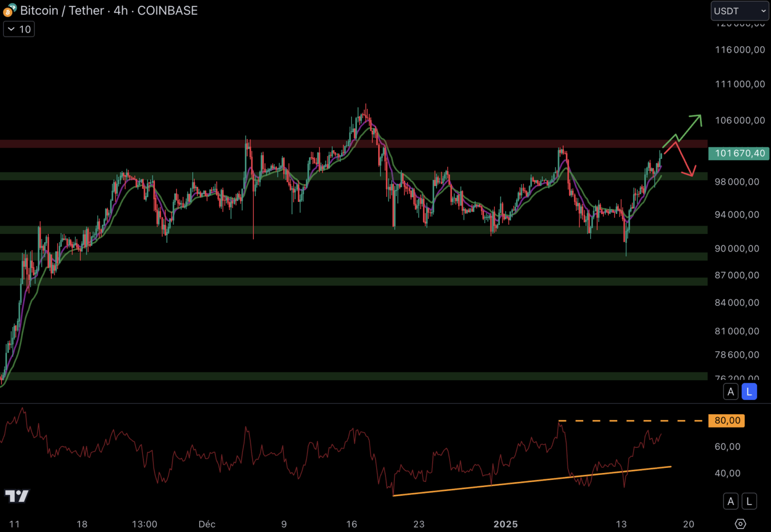
Task: Select the dashed orange horizontal line at 80
Action: (x=631, y=421)
